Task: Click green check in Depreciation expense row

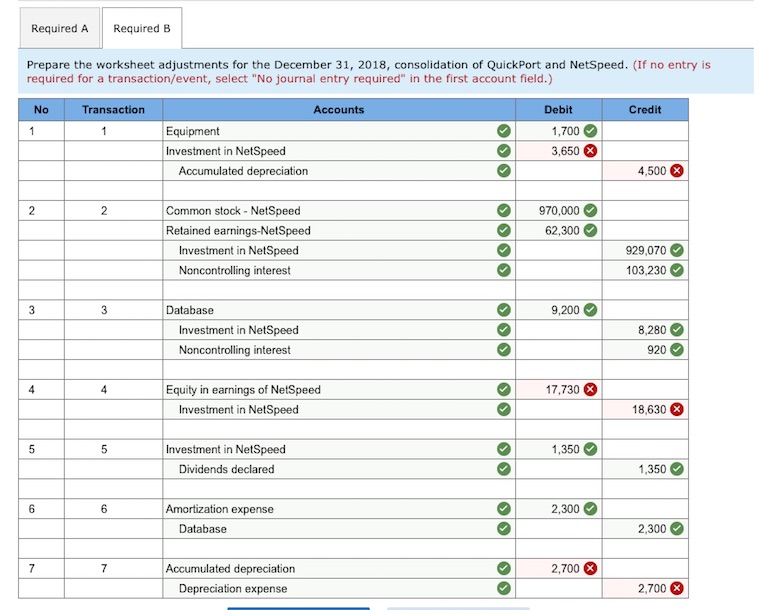Action: [x=504, y=588]
